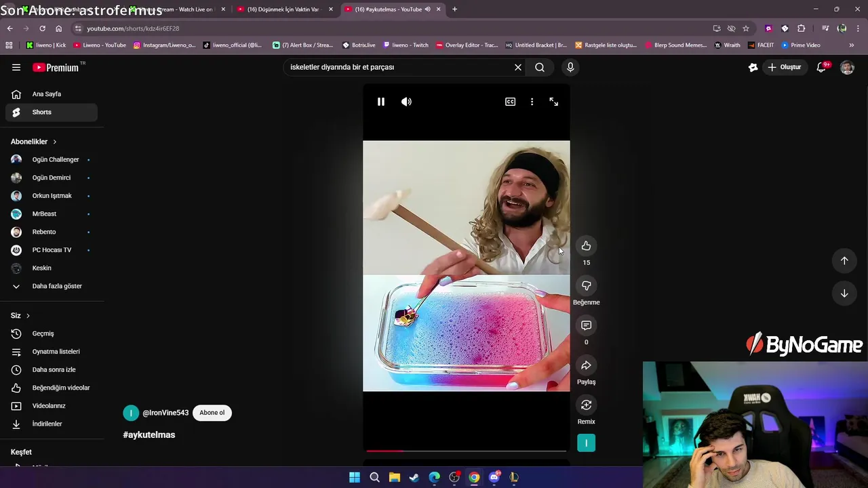Open a new browser tab
The image size is (868, 488).
pos(454,9)
